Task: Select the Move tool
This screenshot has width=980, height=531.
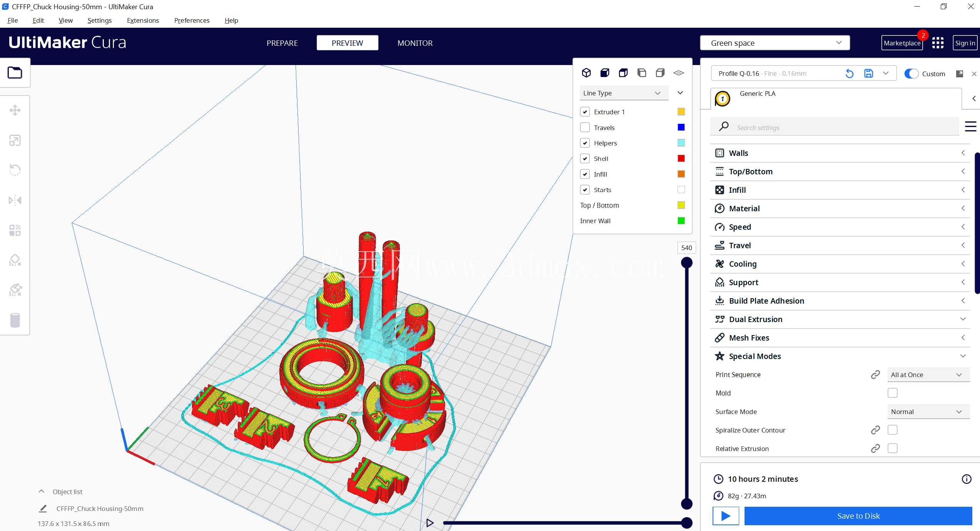Action: coord(15,110)
